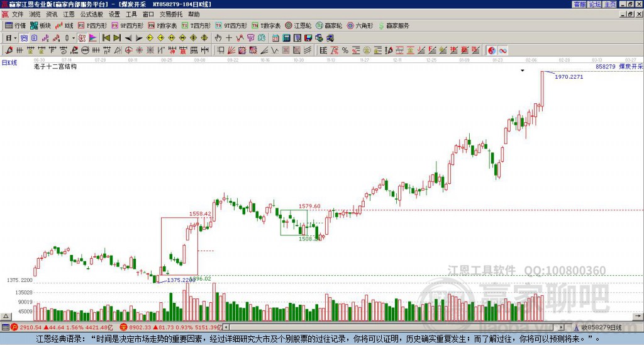
Task: Open 赢家服务 service
Action: 394,25
